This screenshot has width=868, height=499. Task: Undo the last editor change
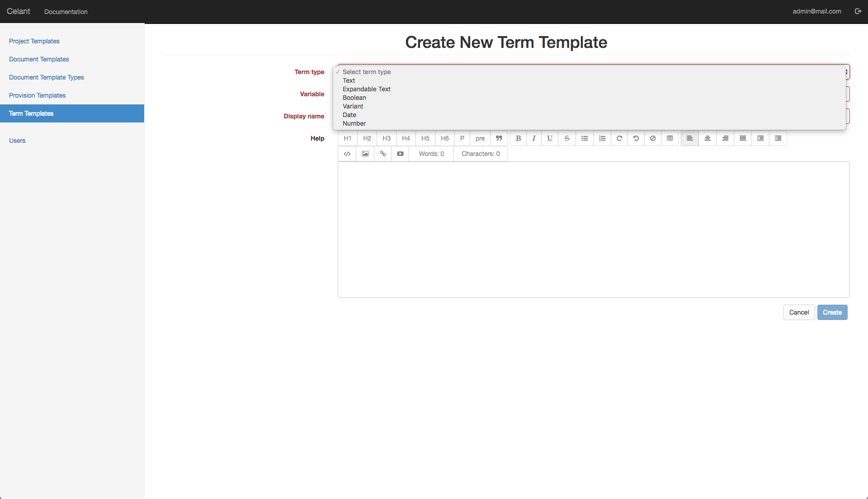[x=636, y=138]
